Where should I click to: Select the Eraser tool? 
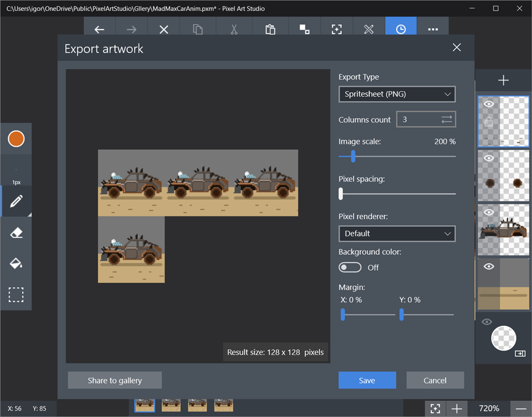click(16, 232)
